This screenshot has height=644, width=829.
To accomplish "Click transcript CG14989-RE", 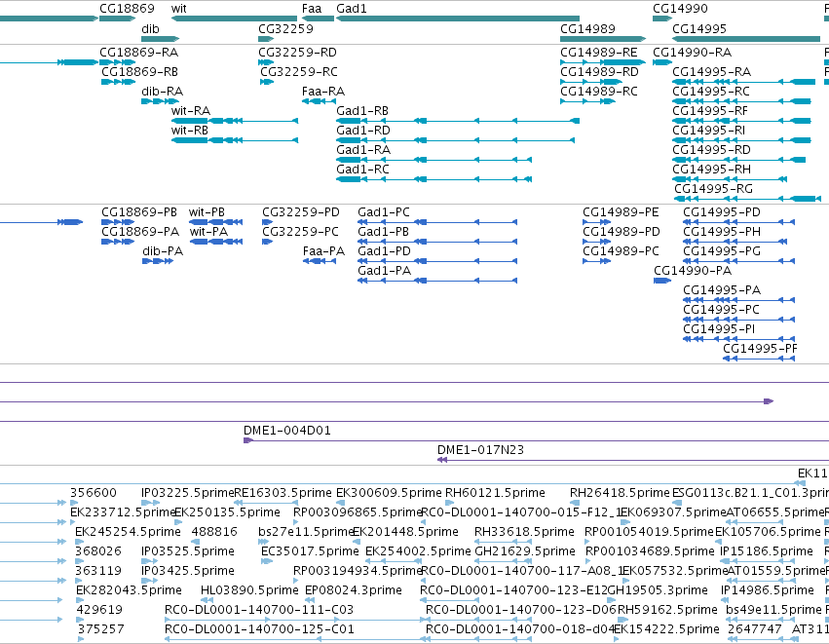I will [x=598, y=53].
